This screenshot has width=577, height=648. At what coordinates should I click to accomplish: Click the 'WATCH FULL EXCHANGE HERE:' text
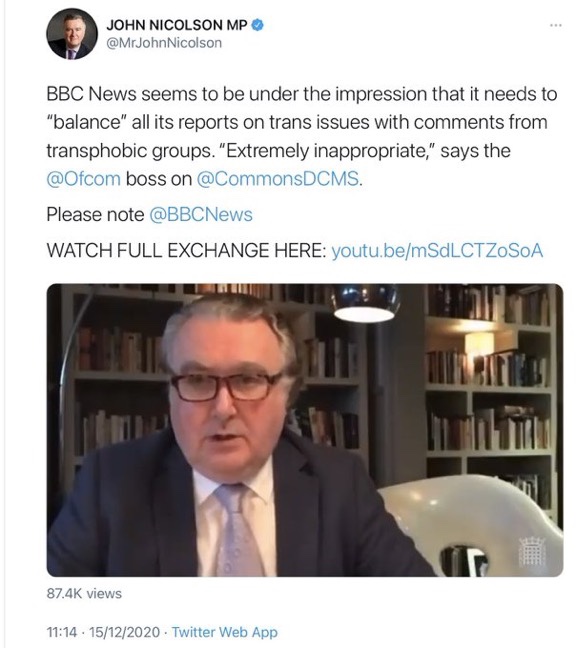(186, 251)
